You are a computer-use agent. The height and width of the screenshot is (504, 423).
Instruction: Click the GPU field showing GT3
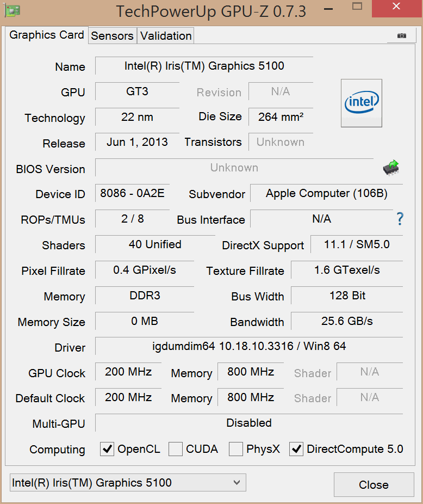click(137, 91)
